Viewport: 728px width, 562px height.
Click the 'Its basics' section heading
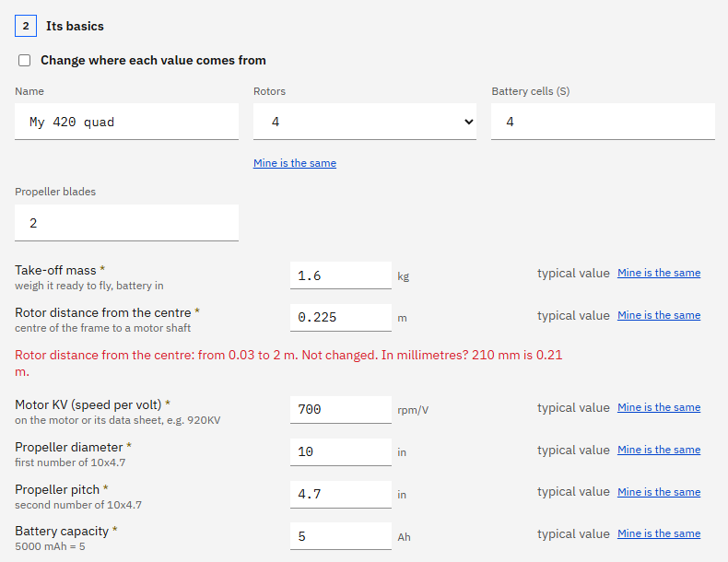[75, 26]
